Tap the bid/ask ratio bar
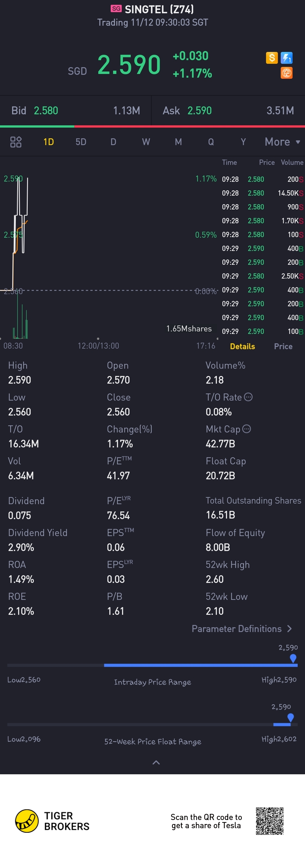The width and height of the screenshot is (305, 868). (x=152, y=126)
